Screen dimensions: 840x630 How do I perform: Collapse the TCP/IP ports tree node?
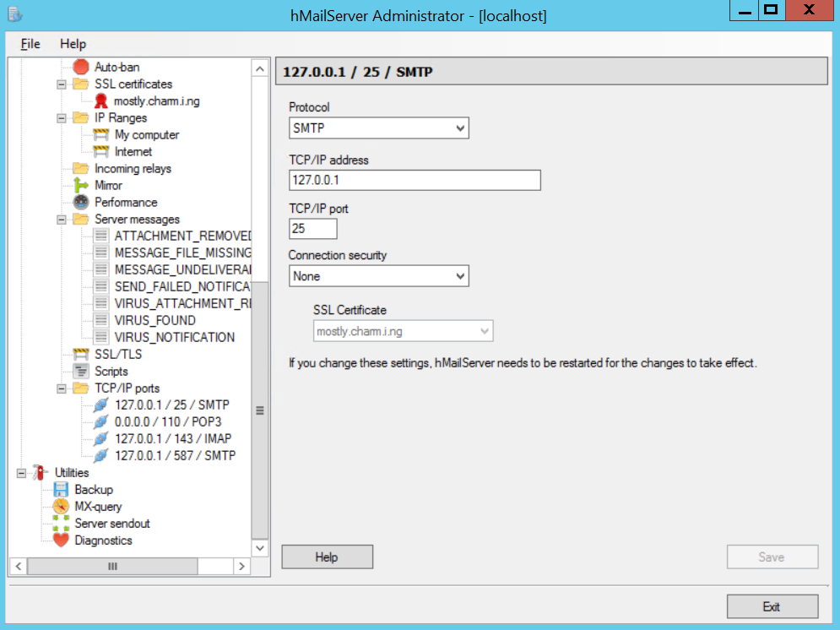point(62,388)
